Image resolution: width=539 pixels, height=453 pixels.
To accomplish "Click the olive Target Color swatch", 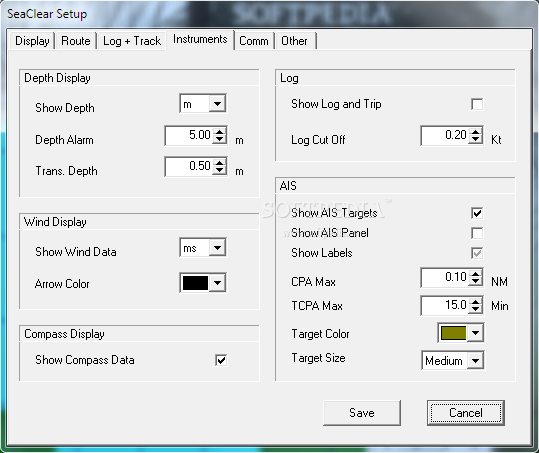I will point(453,333).
